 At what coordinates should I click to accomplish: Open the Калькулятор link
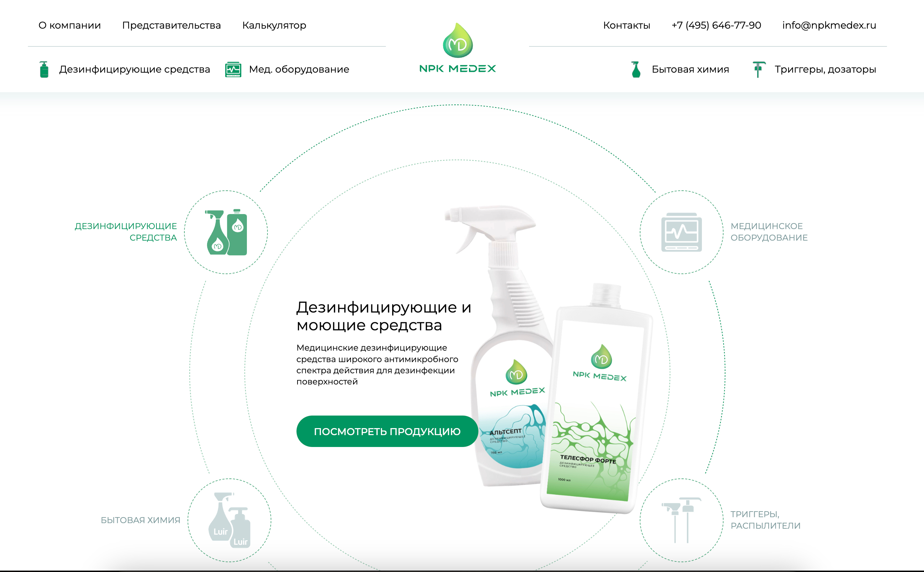(x=274, y=25)
